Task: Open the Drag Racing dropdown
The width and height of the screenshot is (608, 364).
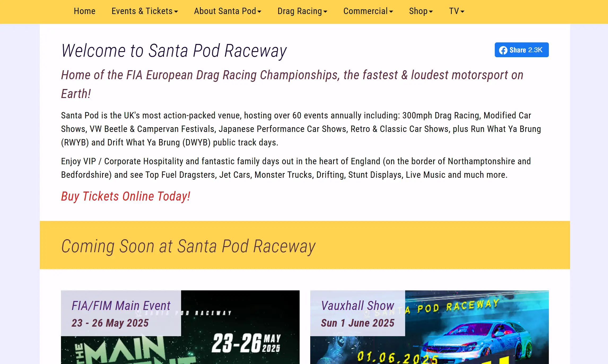Action: tap(302, 11)
